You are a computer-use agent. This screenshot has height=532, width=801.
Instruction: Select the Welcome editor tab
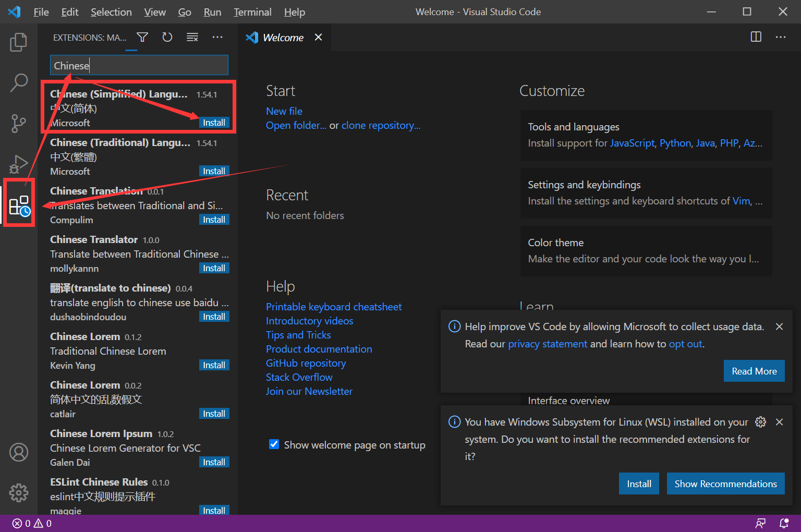click(283, 38)
